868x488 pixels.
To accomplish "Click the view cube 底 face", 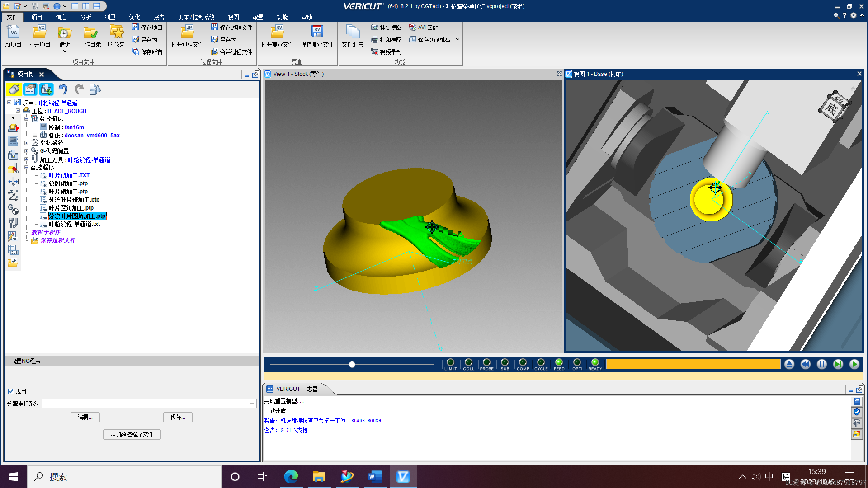I will coord(831,108).
